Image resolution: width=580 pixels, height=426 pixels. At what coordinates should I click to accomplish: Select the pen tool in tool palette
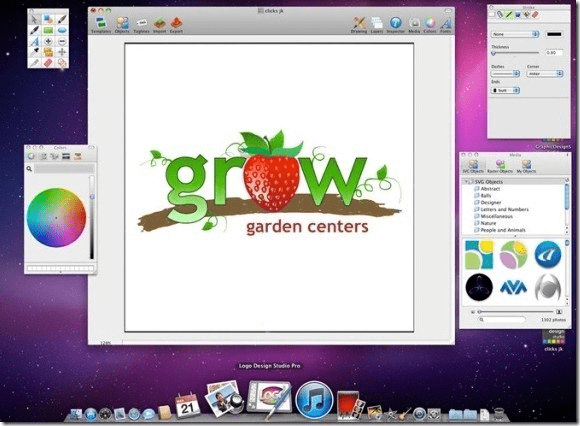(34, 30)
